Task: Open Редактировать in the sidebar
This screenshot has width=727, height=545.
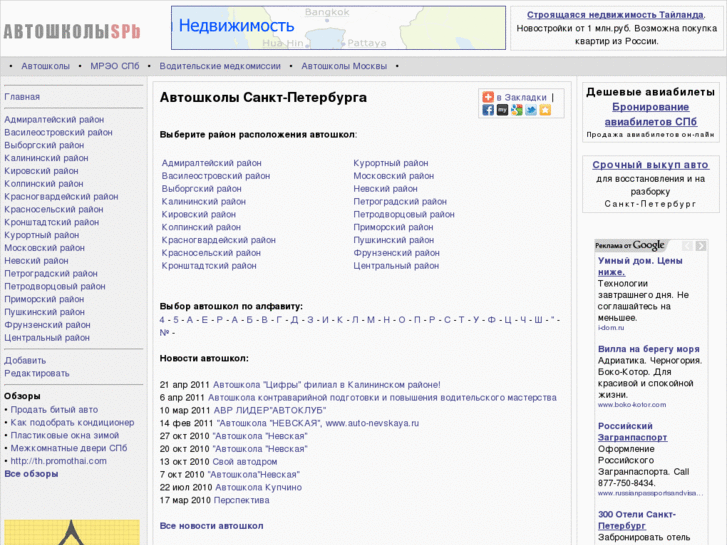Action: [37, 373]
